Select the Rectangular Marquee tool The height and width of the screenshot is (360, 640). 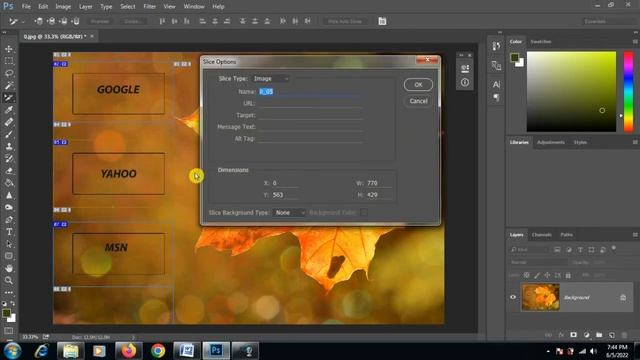tap(9, 61)
